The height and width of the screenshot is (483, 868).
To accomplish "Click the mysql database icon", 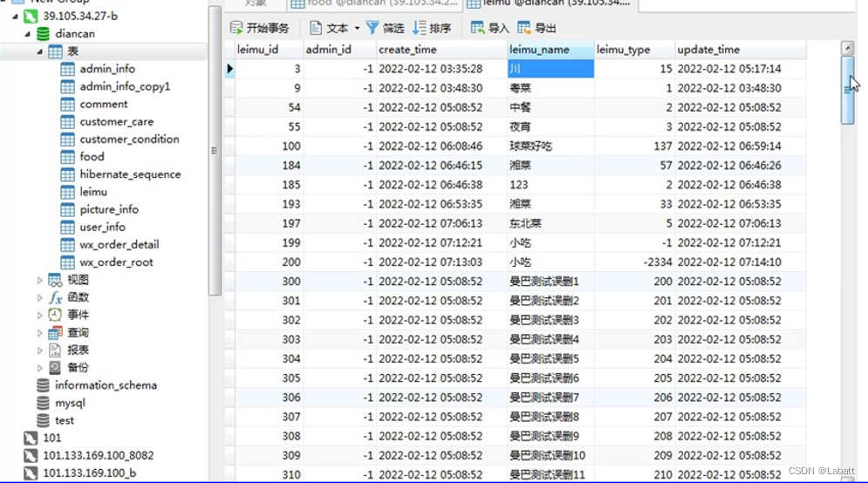I will coord(43,403).
